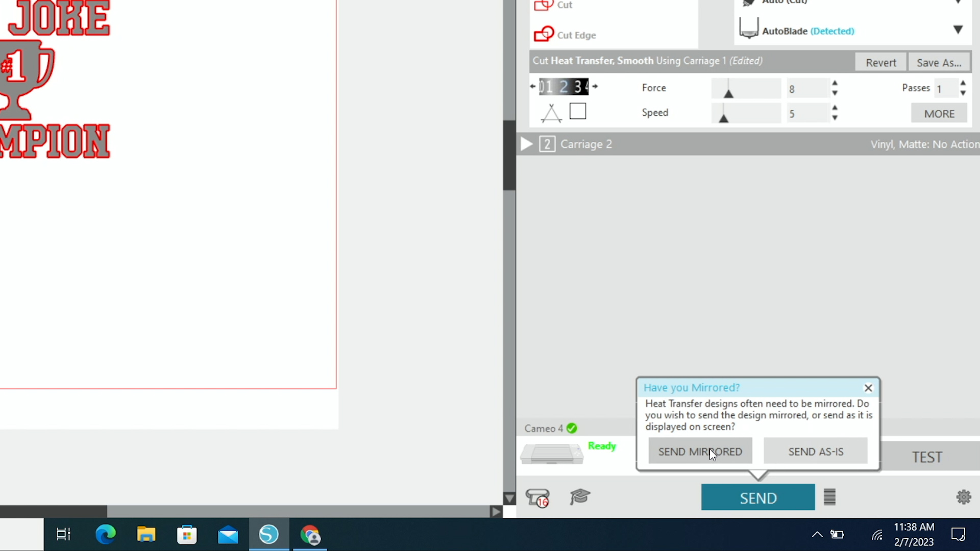Open the cut jobs queue icon
Screen dimensions: 980x551
tap(537, 497)
